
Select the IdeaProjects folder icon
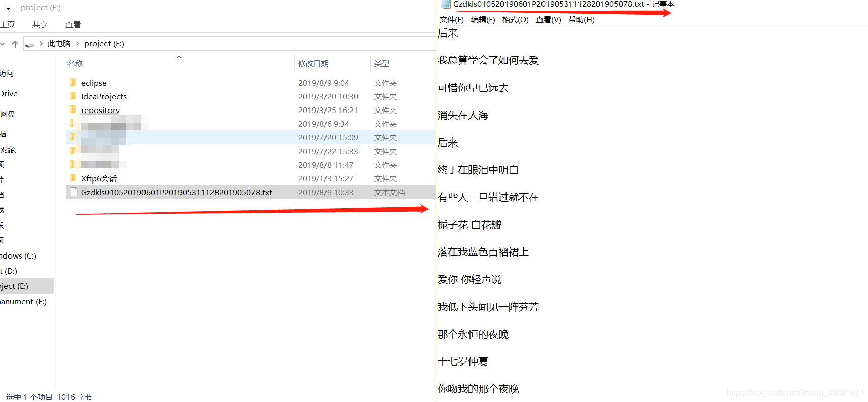pos(73,96)
